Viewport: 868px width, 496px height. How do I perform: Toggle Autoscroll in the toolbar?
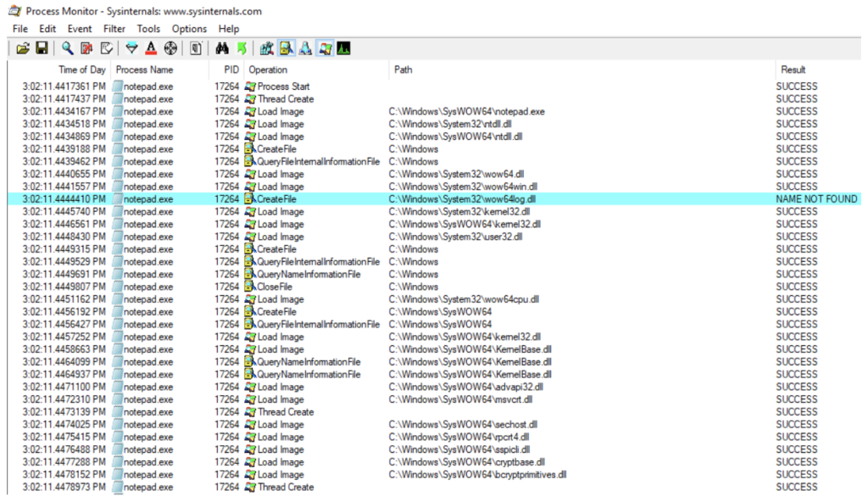click(x=86, y=48)
